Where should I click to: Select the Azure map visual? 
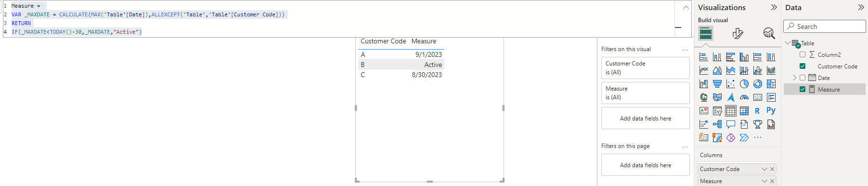730,97
